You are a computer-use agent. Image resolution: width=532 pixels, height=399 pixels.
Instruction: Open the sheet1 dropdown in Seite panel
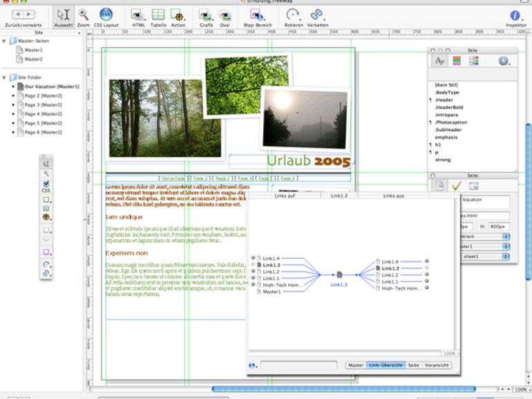point(486,256)
